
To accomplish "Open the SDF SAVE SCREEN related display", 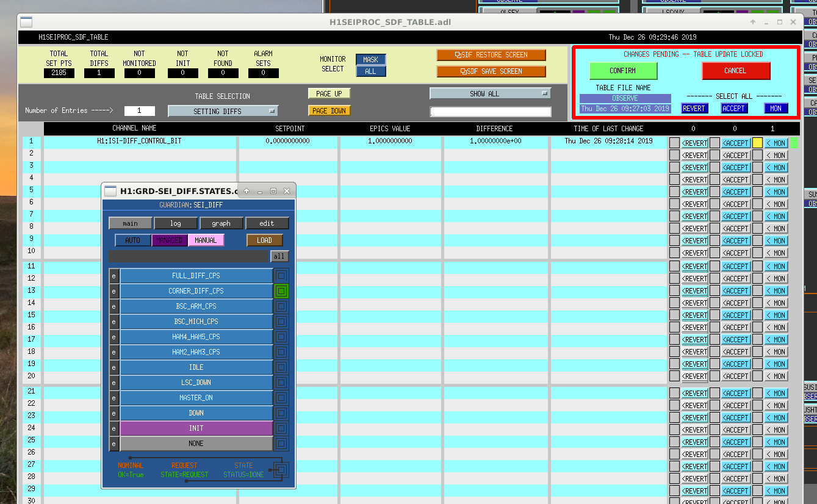I will [x=491, y=71].
